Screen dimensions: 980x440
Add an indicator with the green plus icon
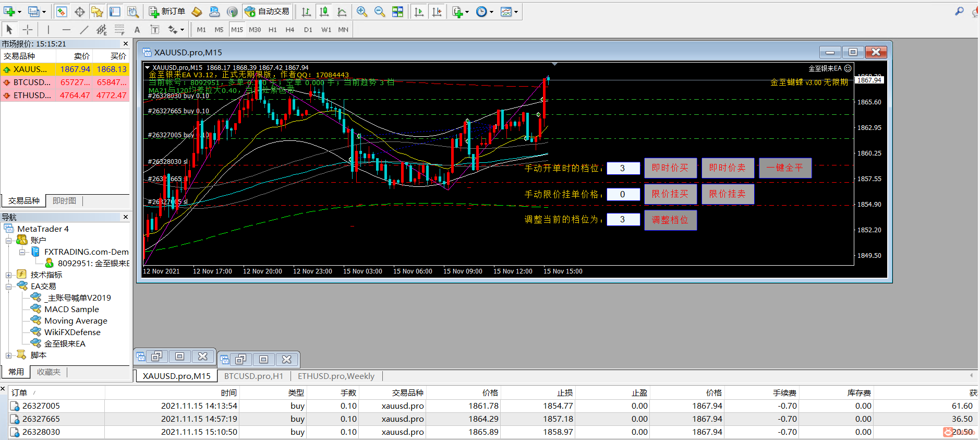pyautogui.click(x=457, y=11)
